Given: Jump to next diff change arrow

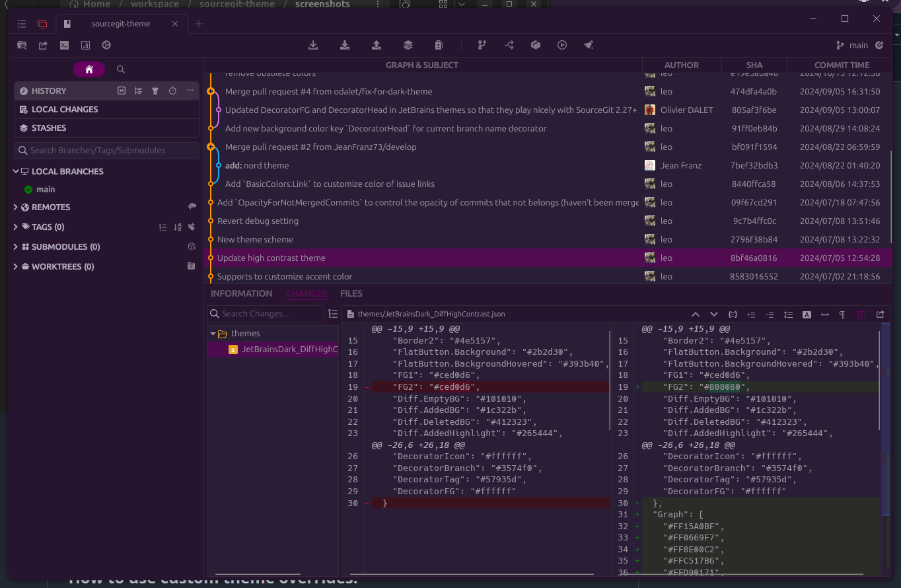Looking at the screenshot, I should click(x=714, y=314).
